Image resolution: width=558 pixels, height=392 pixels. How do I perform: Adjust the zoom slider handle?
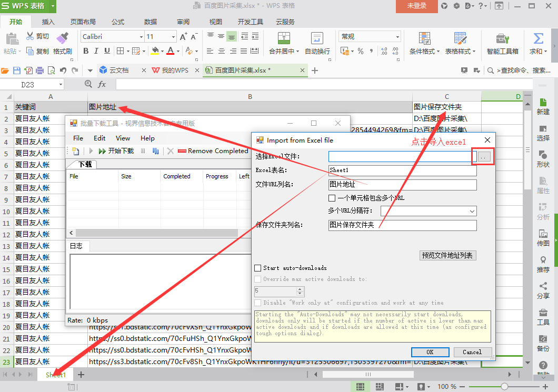point(504,386)
